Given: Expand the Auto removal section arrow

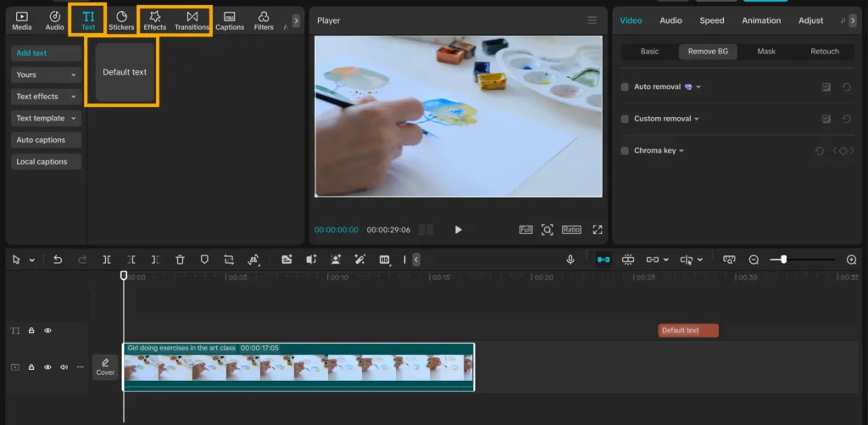Looking at the screenshot, I should point(698,87).
